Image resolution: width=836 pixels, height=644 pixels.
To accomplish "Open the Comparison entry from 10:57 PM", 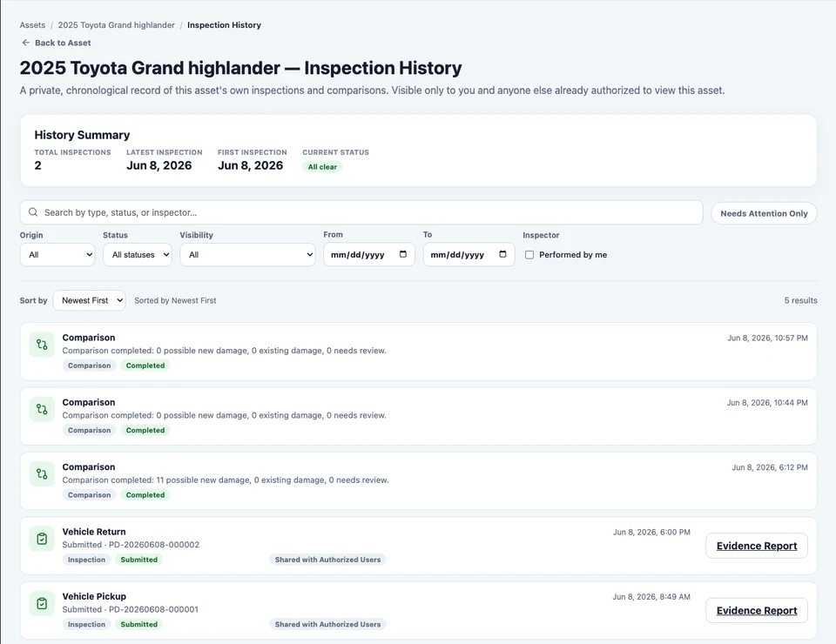I will [419, 352].
